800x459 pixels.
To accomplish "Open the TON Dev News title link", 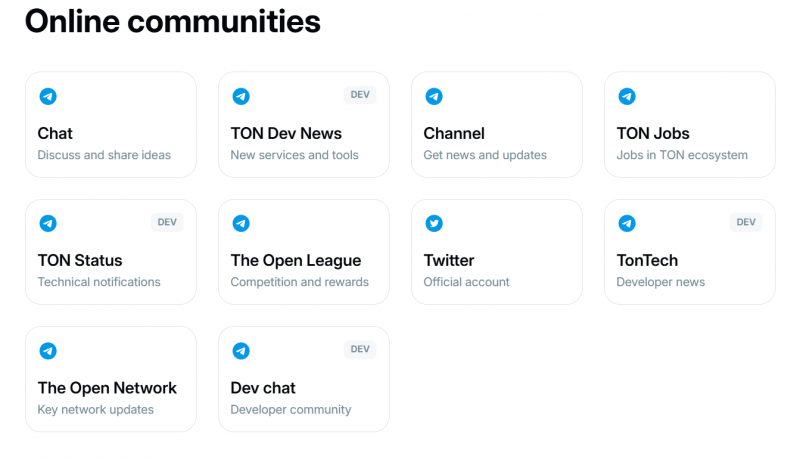I will pos(286,134).
